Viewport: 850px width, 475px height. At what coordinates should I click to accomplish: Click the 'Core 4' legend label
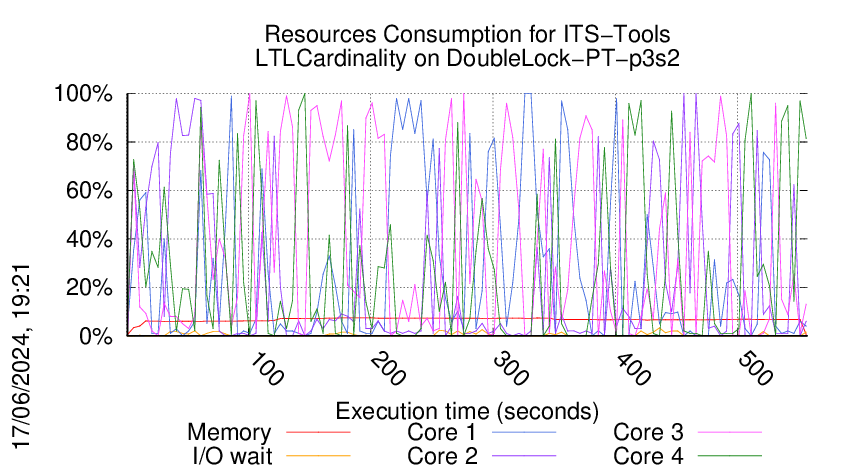[648, 456]
